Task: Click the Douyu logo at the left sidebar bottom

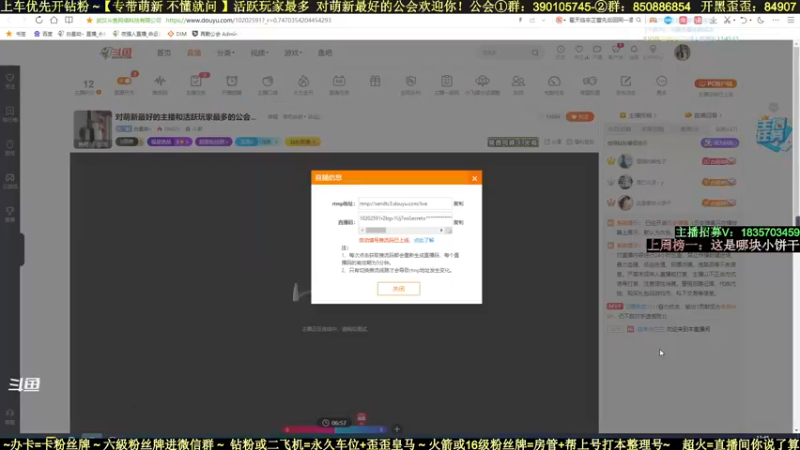Action: [24, 384]
